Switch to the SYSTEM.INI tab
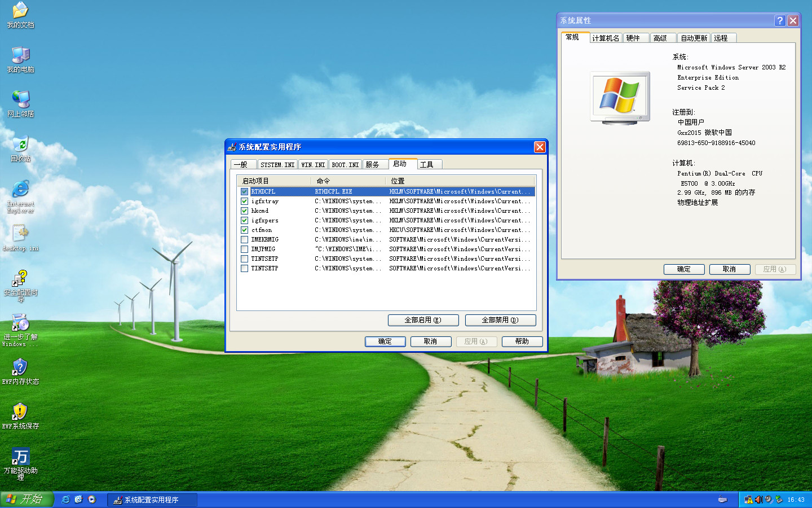812x508 pixels. click(x=277, y=165)
